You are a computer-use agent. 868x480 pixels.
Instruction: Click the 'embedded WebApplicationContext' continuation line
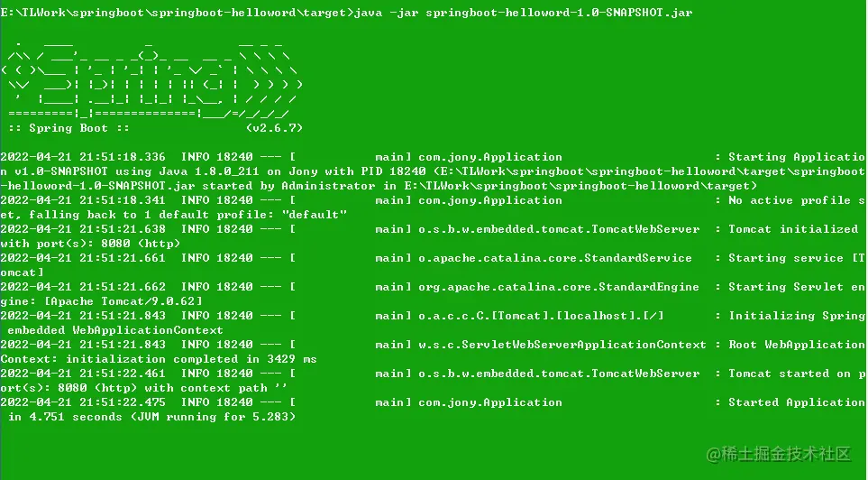click(115, 330)
